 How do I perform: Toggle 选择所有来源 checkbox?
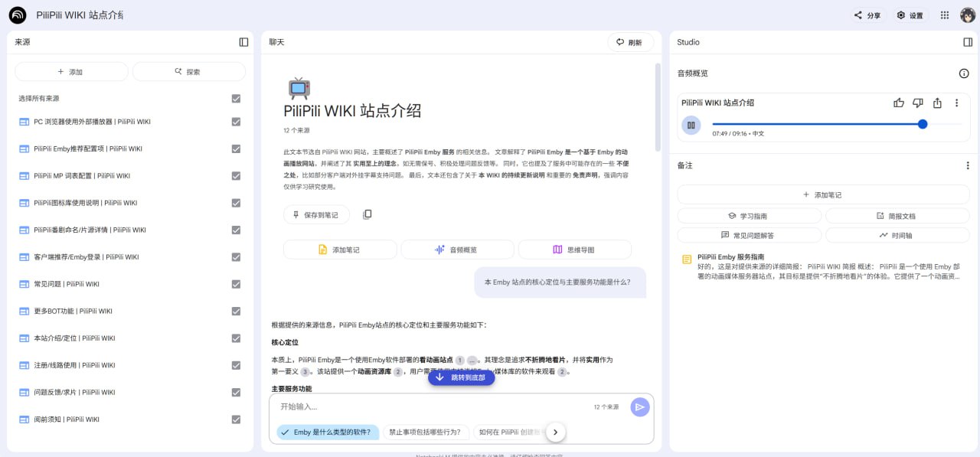pos(236,99)
